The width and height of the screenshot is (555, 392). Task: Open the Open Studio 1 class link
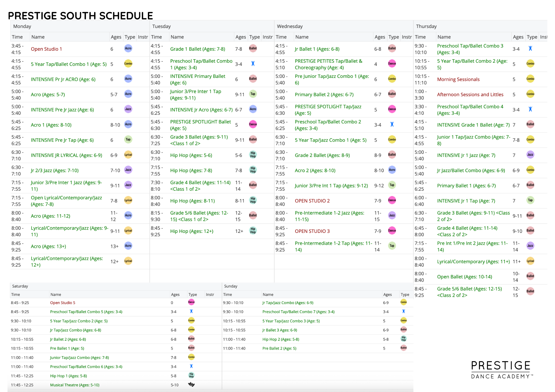pyautogui.click(x=46, y=49)
